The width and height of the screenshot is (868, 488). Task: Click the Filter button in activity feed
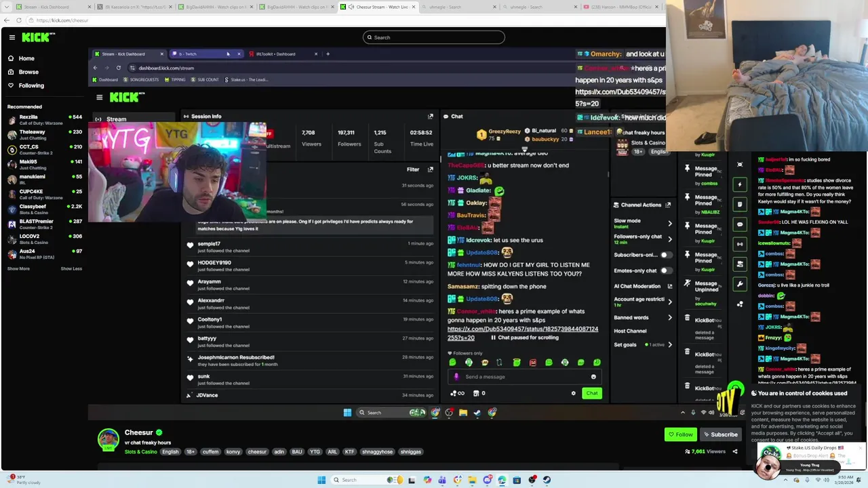click(413, 169)
